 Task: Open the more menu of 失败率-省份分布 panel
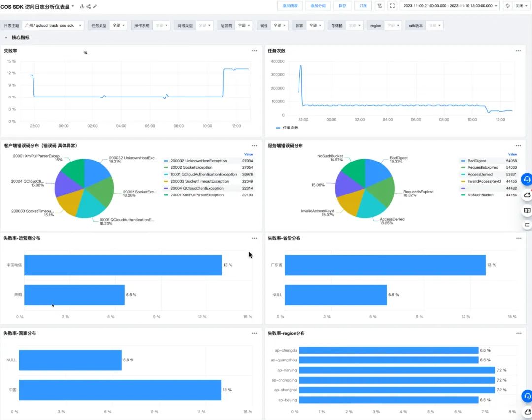pyautogui.click(x=518, y=238)
